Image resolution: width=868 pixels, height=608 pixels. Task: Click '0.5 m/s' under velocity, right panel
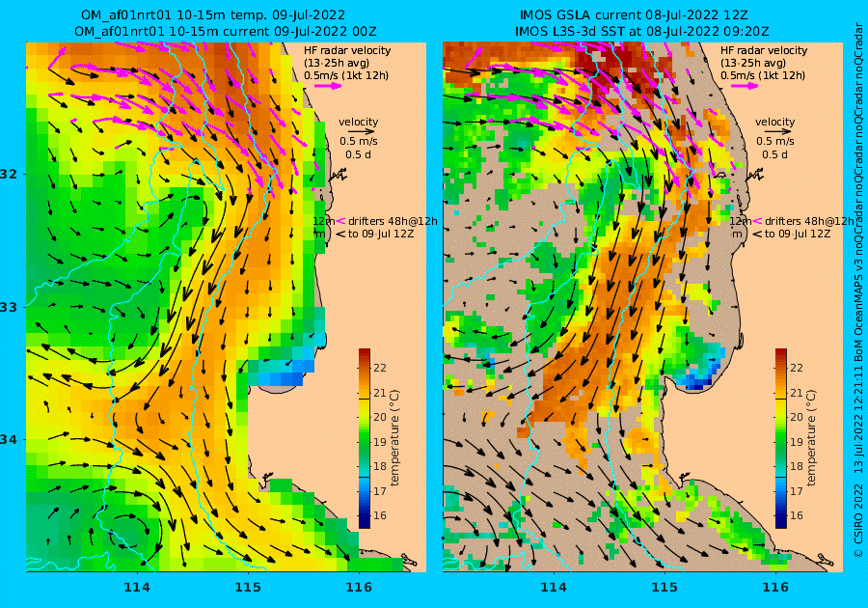775,141
